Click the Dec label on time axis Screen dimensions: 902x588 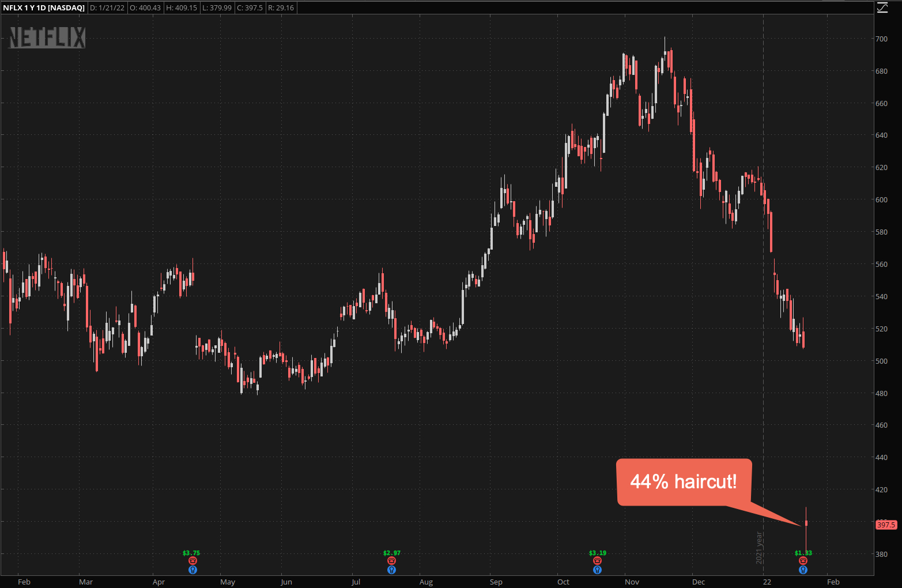(x=699, y=582)
